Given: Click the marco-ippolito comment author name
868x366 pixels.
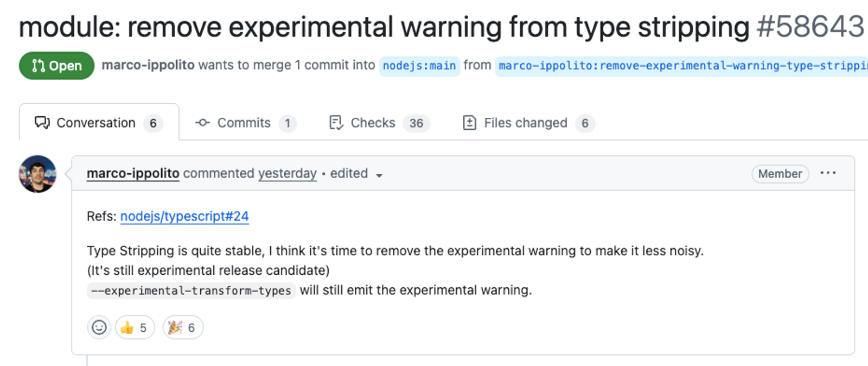Looking at the screenshot, I should [133, 173].
